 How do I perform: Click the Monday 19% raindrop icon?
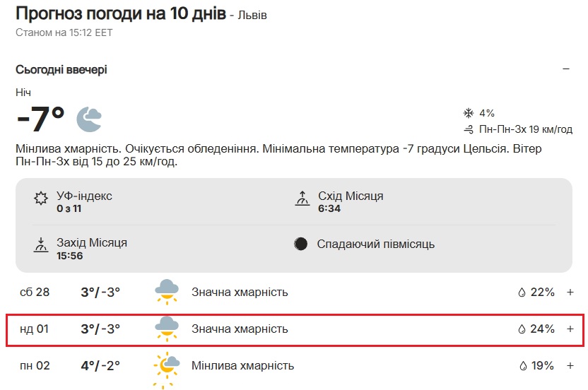522,366
